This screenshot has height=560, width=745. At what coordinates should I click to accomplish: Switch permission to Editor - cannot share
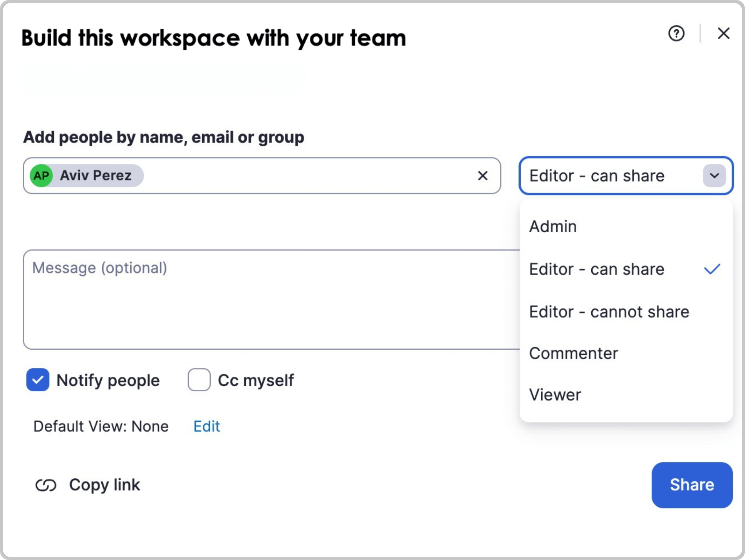click(609, 312)
